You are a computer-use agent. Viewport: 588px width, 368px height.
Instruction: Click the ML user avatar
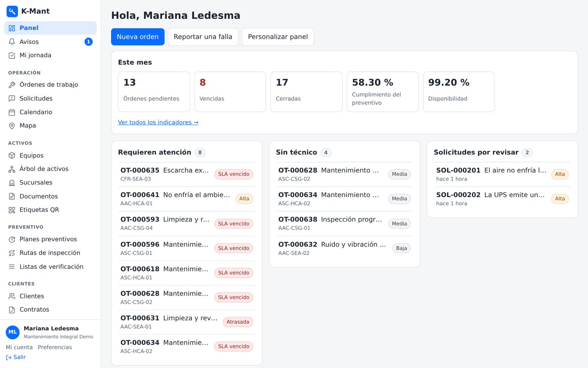(x=13, y=332)
